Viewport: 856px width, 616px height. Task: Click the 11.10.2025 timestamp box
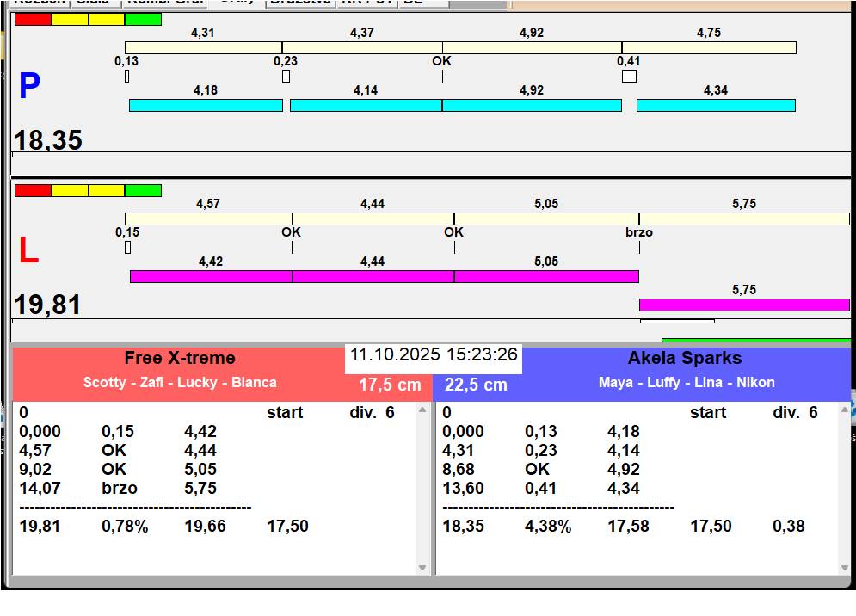click(x=434, y=354)
